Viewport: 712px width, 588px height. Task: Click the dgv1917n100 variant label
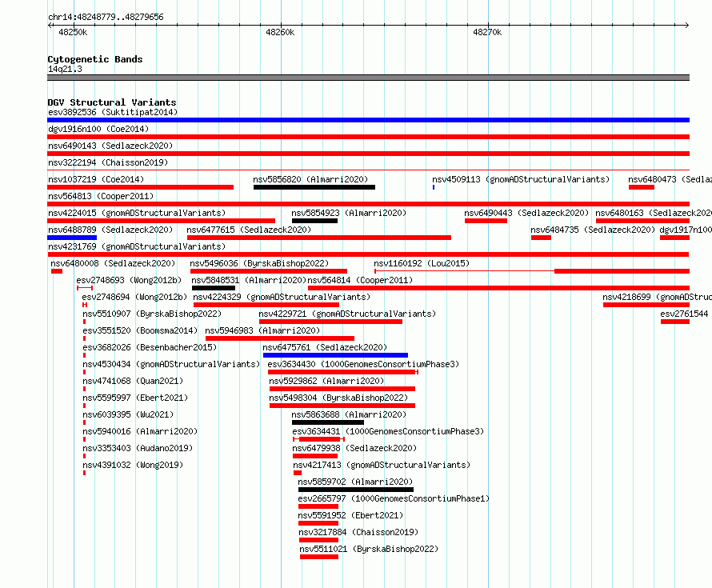click(686, 230)
